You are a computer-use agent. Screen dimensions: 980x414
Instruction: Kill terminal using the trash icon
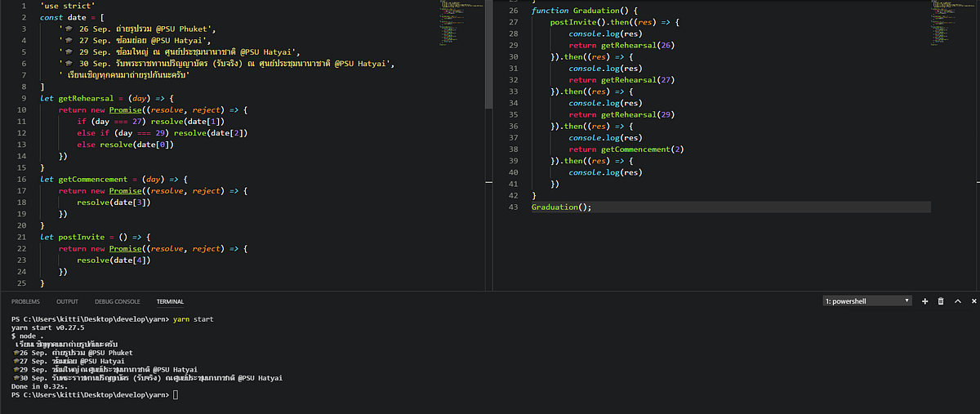tap(940, 301)
